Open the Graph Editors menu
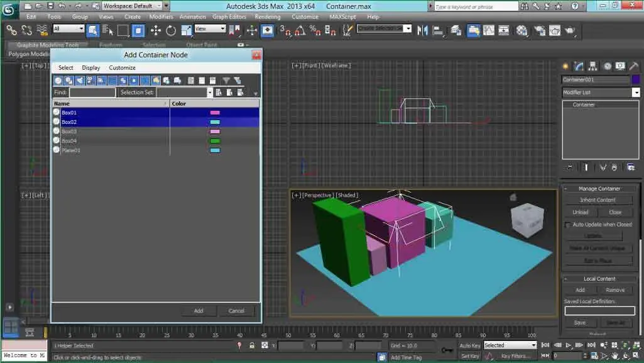Viewport: 644px width, 363px height. [x=229, y=17]
